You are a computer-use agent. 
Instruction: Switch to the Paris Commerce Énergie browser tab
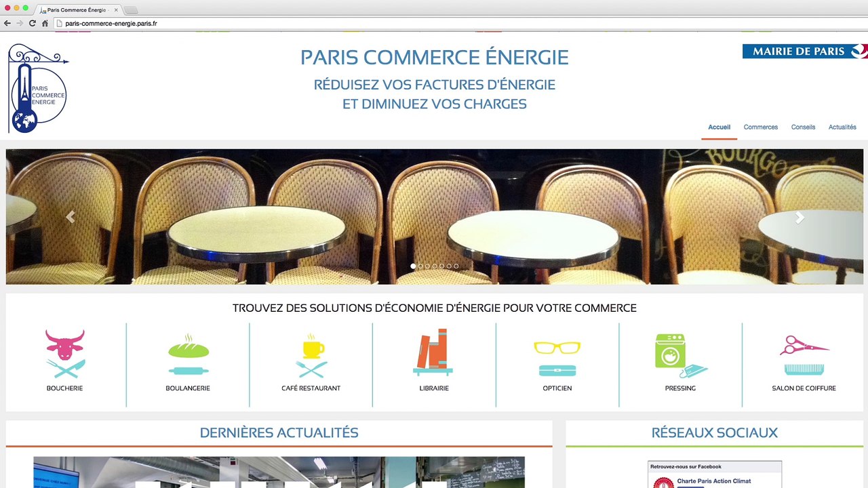(x=78, y=10)
